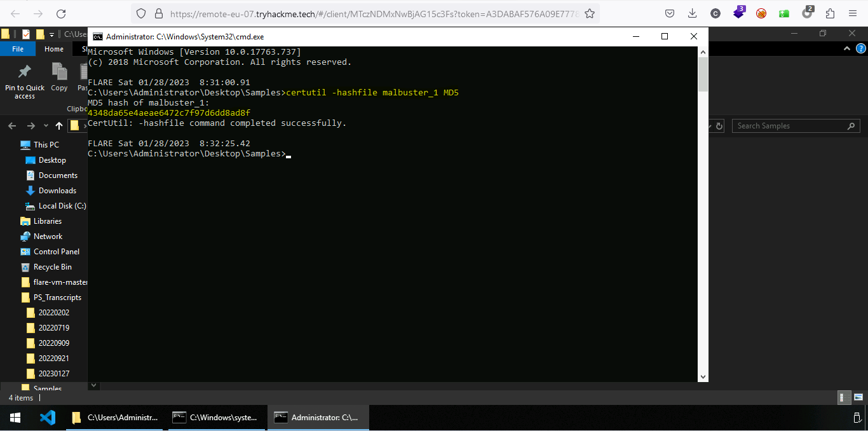
Task: Open the File menu in File Explorer
Action: click(18, 49)
